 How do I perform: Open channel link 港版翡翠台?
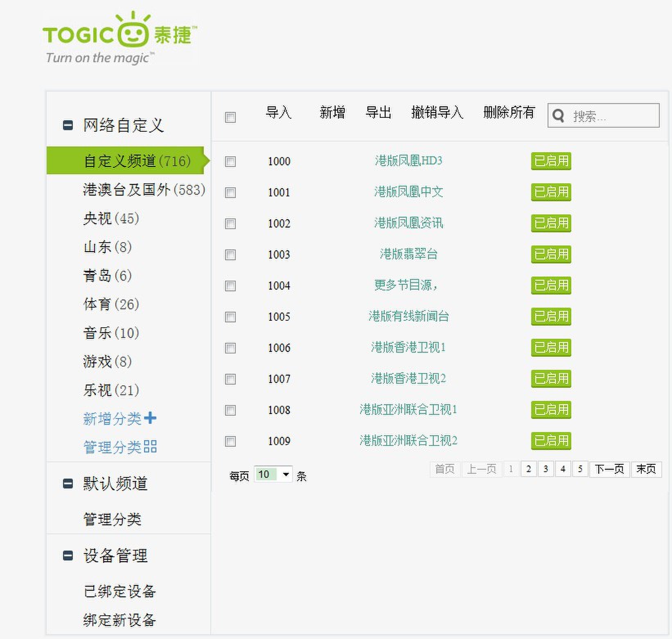click(x=408, y=254)
